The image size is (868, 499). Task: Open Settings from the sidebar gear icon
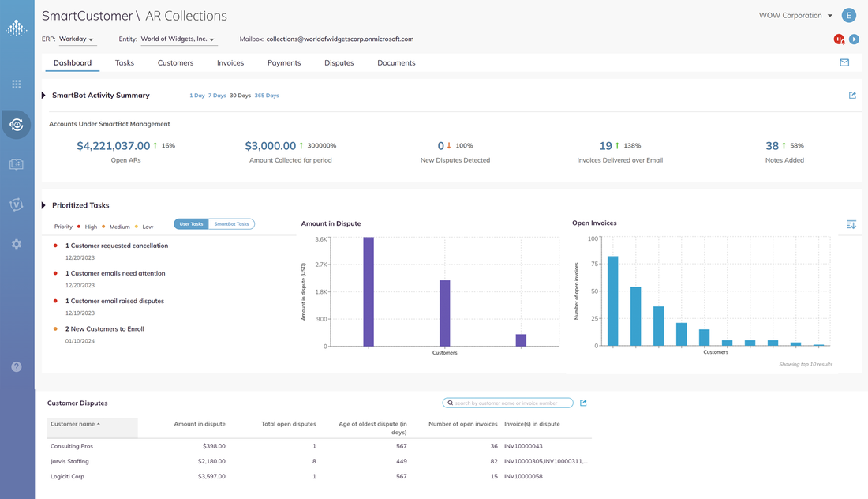[17, 244]
